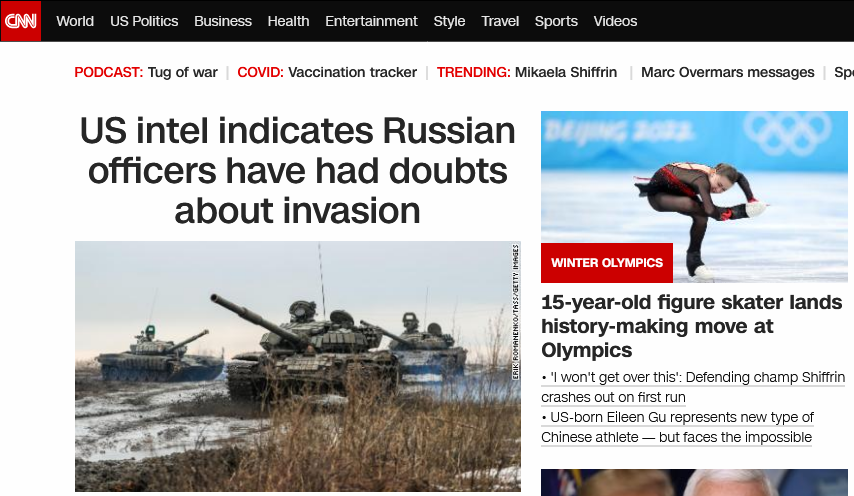
Task: Open the Travel section
Action: pyautogui.click(x=500, y=21)
